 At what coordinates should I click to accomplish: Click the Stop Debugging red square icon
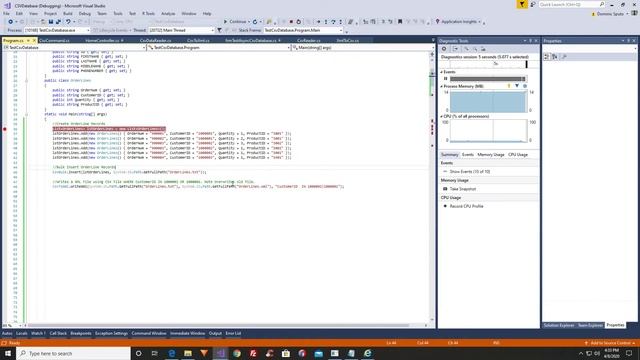point(291,22)
